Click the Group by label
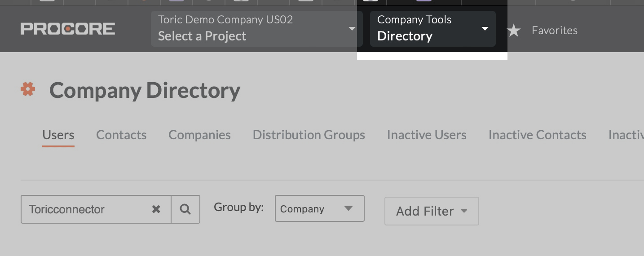This screenshot has width=644, height=256. [x=238, y=207]
